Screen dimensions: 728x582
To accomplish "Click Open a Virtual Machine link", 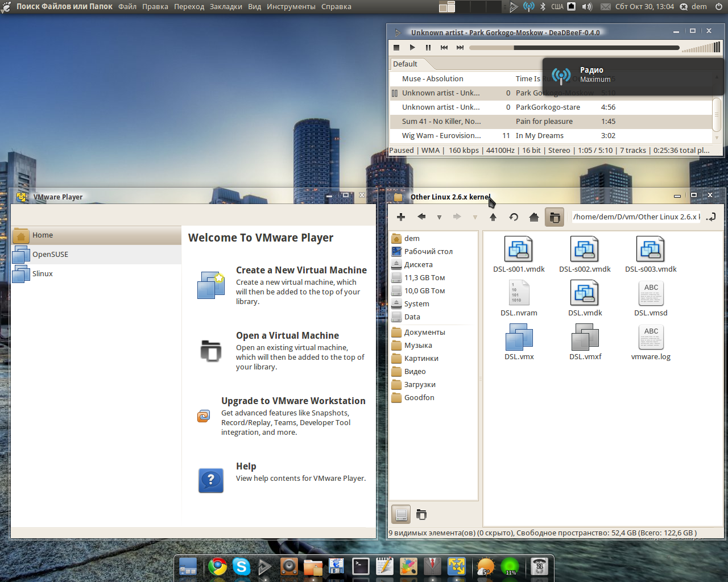I will (287, 336).
